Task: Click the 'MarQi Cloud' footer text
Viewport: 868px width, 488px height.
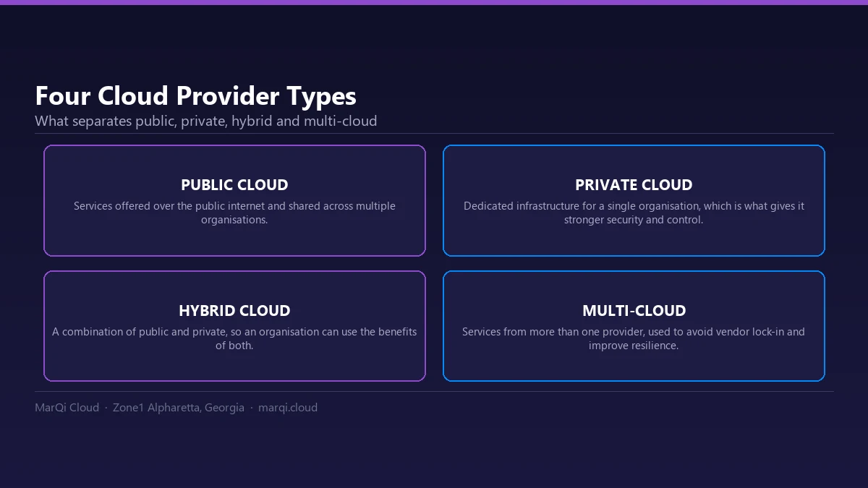Action: [x=67, y=408]
